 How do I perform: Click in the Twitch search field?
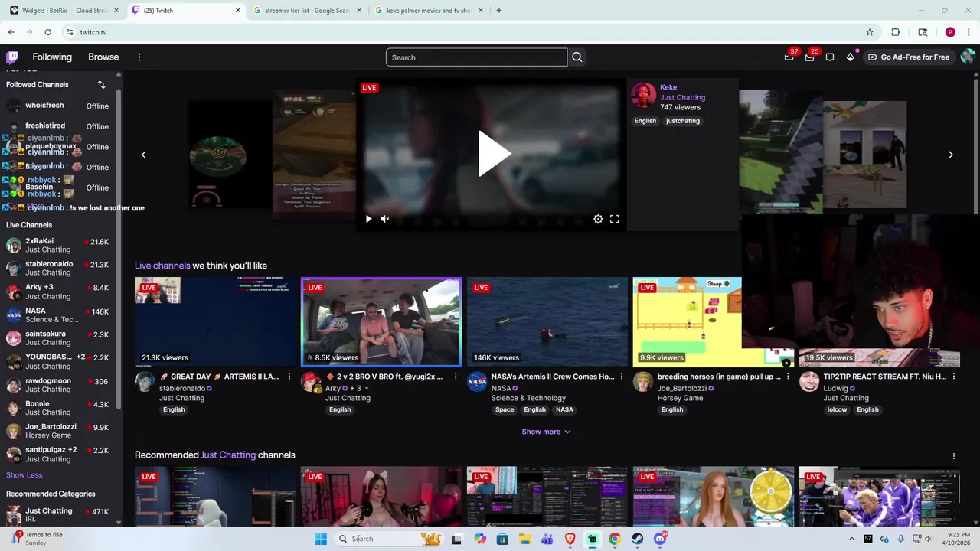coord(476,57)
